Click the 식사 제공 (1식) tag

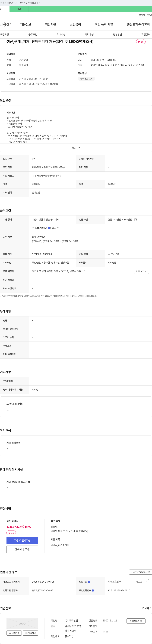[86, 79]
